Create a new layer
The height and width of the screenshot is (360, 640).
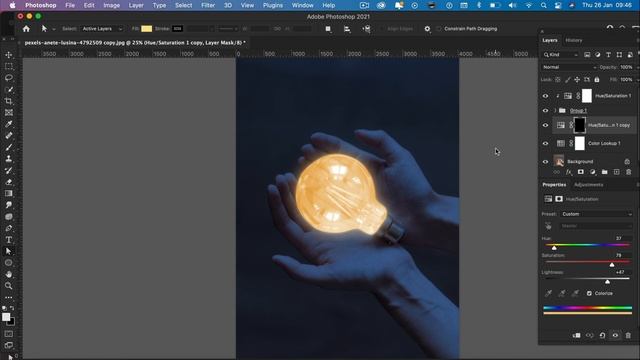(x=616, y=172)
